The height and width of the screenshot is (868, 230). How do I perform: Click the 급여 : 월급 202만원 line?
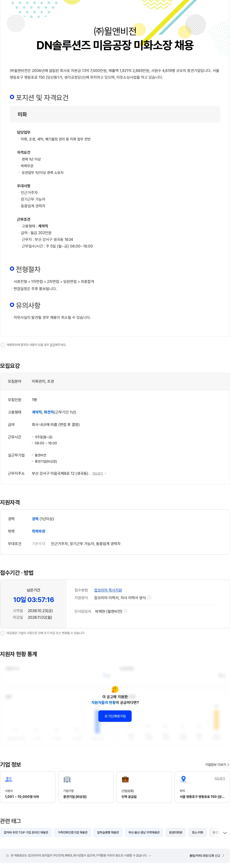click(36, 232)
